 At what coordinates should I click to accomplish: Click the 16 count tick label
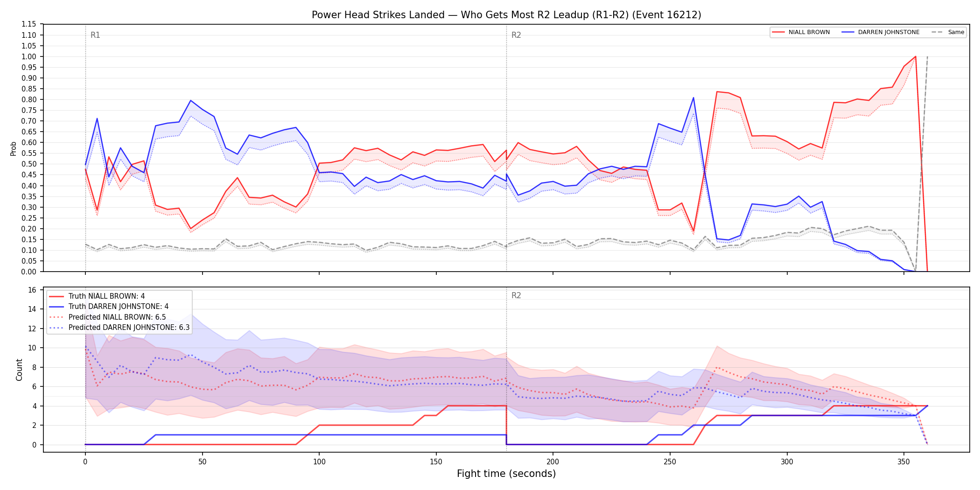[32, 290]
